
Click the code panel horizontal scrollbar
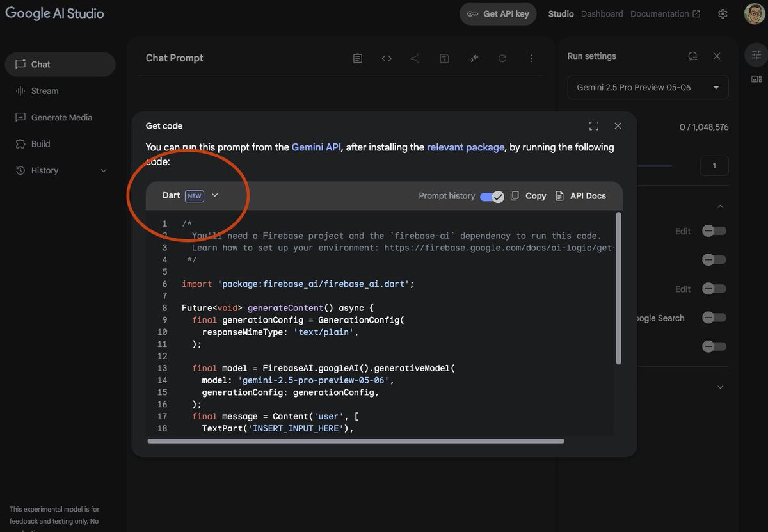click(x=356, y=440)
